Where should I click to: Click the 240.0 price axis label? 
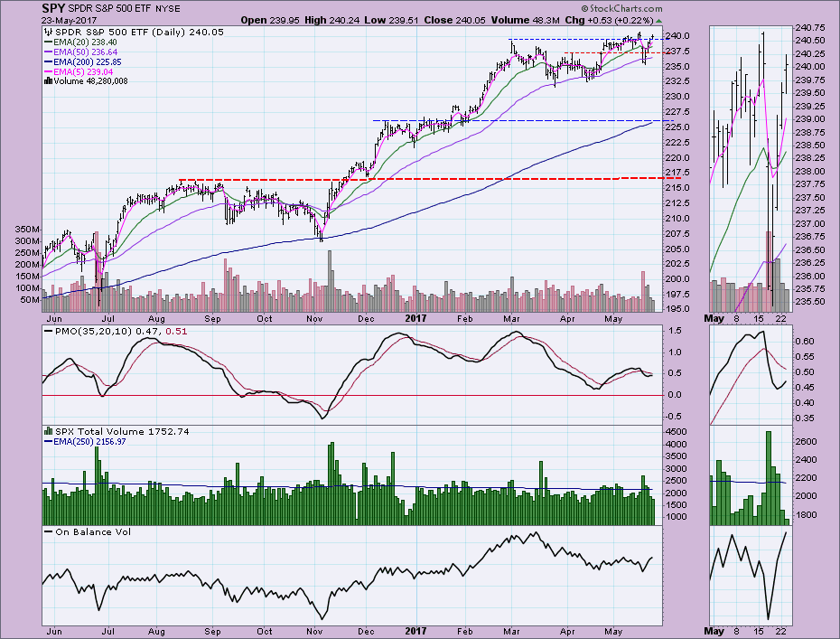click(x=678, y=36)
